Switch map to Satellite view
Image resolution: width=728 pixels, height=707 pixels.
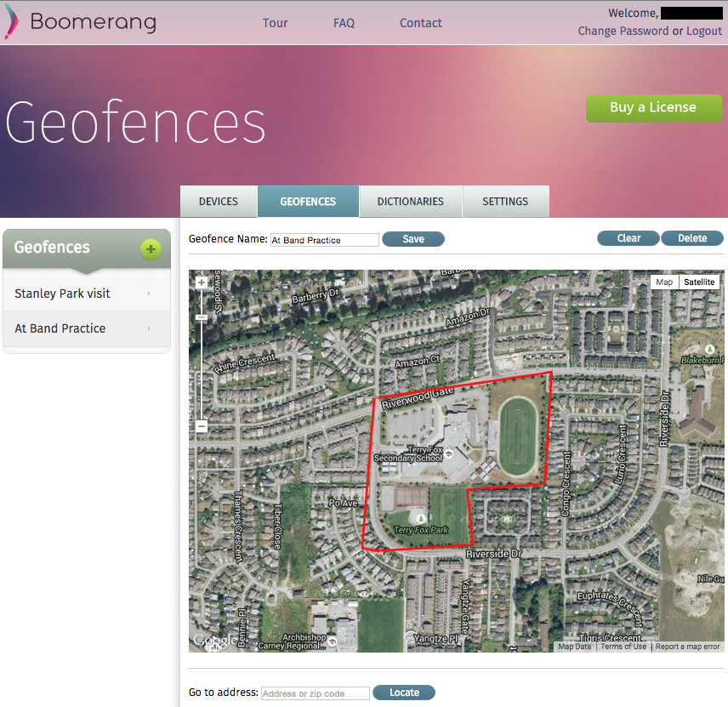(699, 282)
